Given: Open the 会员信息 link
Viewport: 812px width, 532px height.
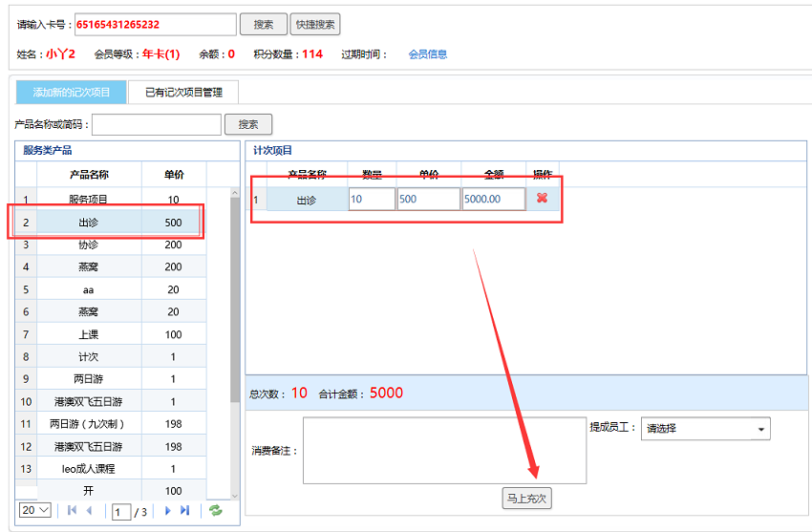Looking at the screenshot, I should (x=427, y=54).
